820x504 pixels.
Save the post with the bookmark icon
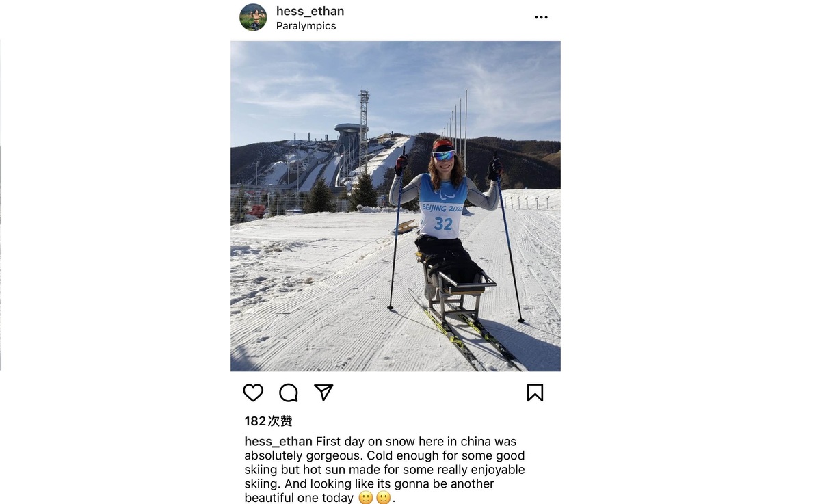click(535, 393)
